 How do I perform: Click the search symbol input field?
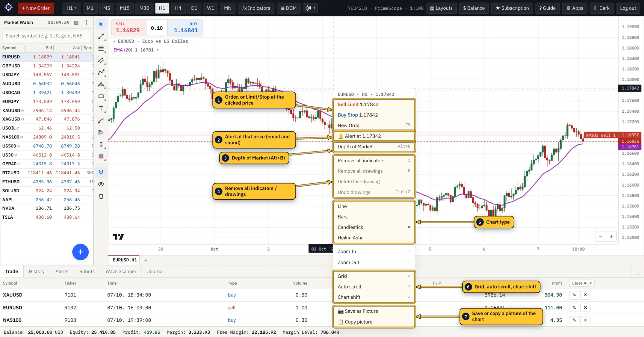point(46,36)
